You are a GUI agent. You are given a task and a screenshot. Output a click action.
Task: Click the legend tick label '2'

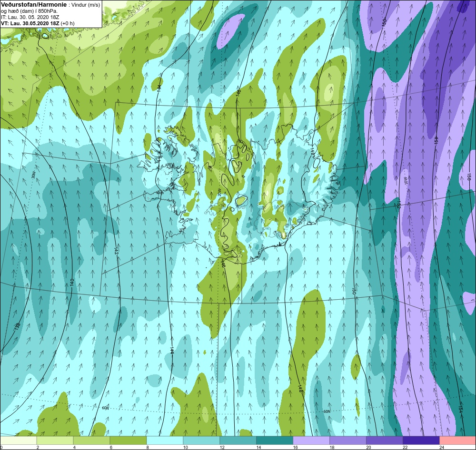click(x=38, y=447)
